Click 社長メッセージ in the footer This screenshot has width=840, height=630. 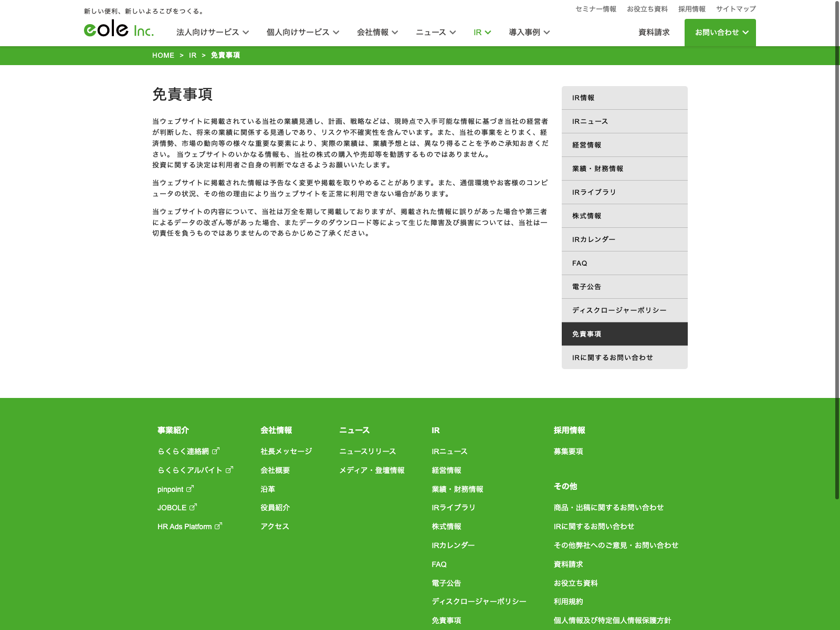click(286, 451)
